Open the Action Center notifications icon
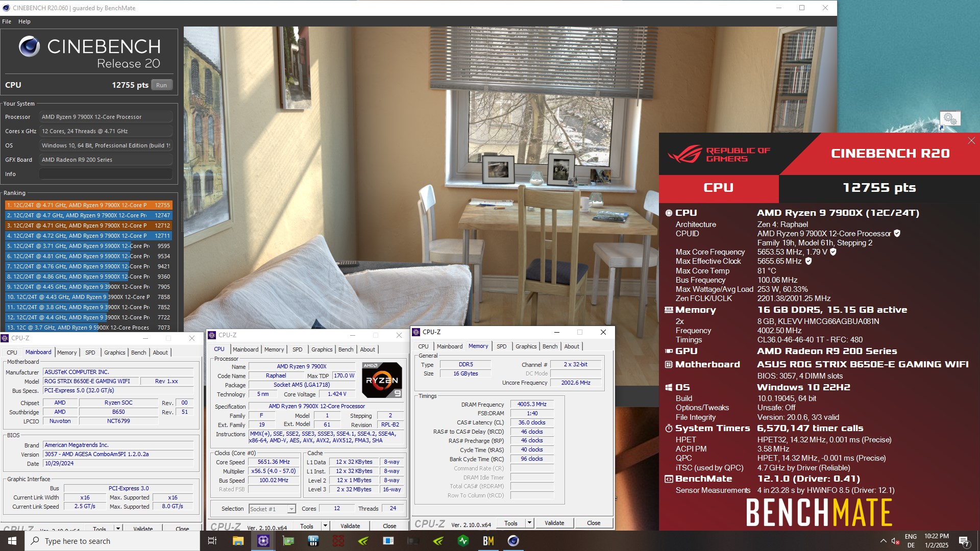 tap(964, 541)
